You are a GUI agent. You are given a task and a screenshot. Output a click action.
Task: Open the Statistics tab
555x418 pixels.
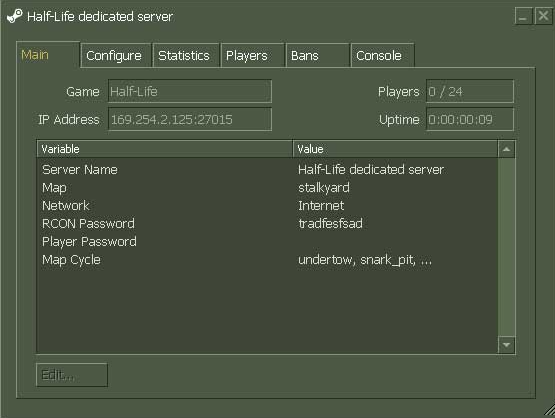pos(185,56)
